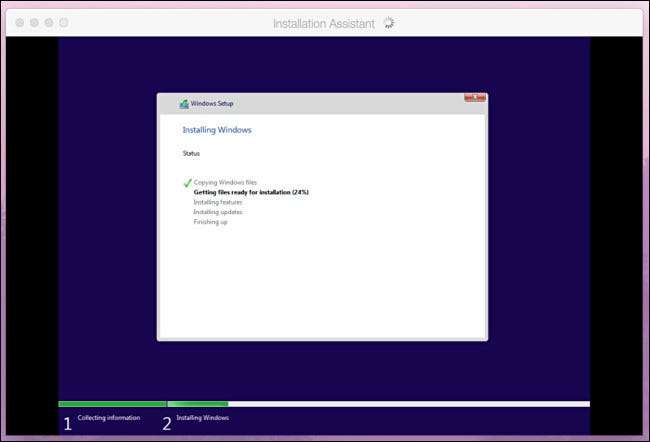
Task: Click the green checkmark next to Copying Windows files
Action: (187, 182)
